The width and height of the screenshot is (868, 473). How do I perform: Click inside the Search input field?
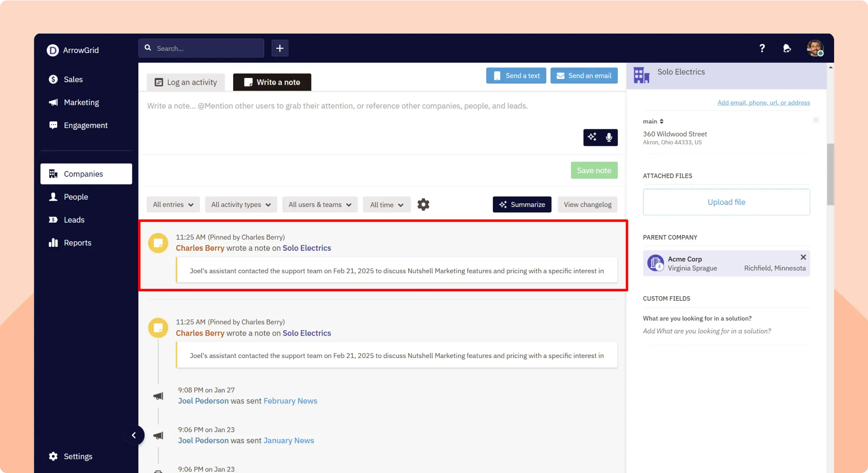pos(201,48)
